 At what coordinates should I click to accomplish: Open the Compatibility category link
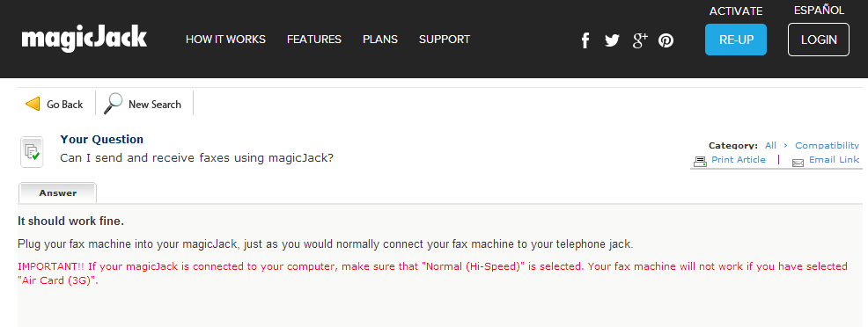coord(827,145)
